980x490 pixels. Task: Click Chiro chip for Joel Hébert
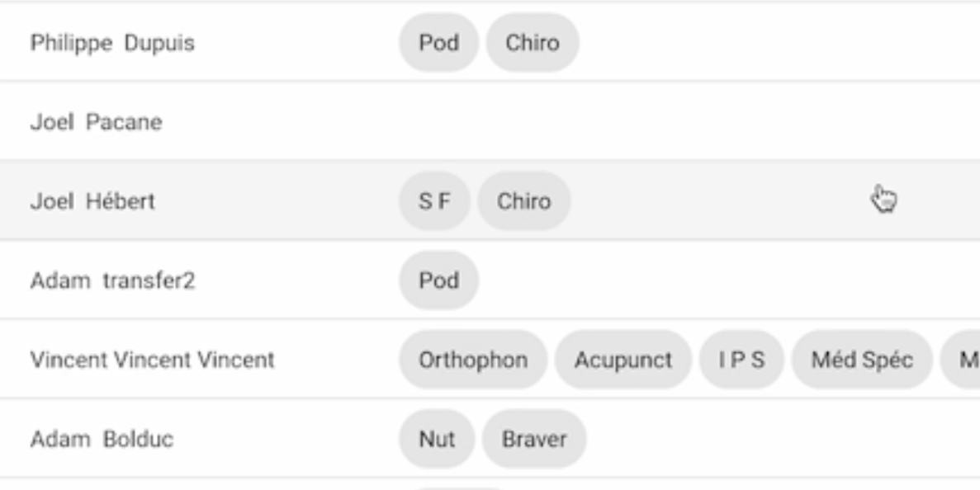coord(523,201)
